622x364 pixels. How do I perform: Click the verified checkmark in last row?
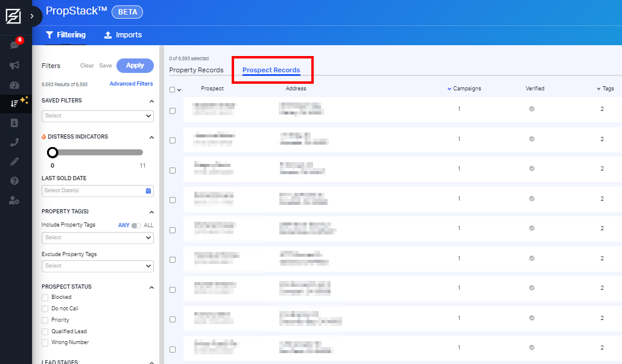coord(532,347)
